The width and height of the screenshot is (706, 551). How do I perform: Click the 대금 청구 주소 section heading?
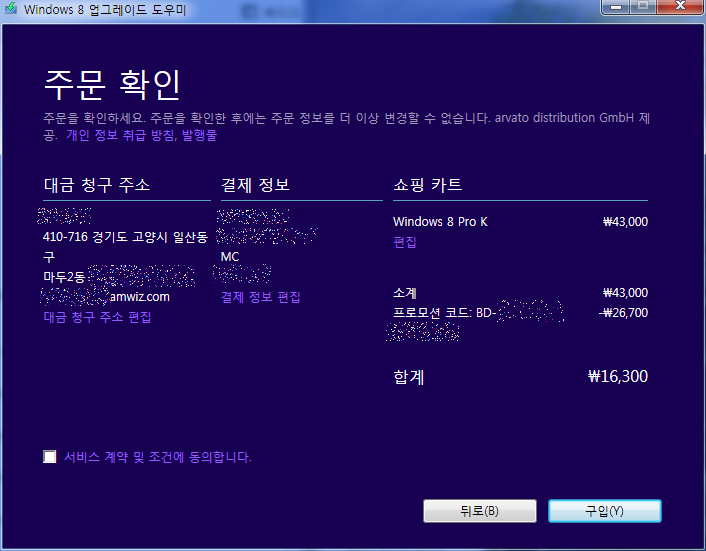coord(97,186)
